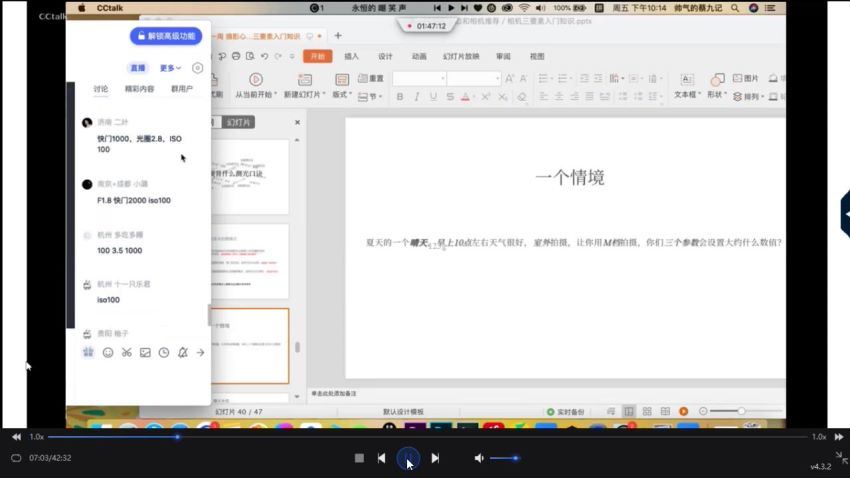Select message '100 3.5 1000'
Image resolution: width=850 pixels, height=478 pixels.
(120, 250)
